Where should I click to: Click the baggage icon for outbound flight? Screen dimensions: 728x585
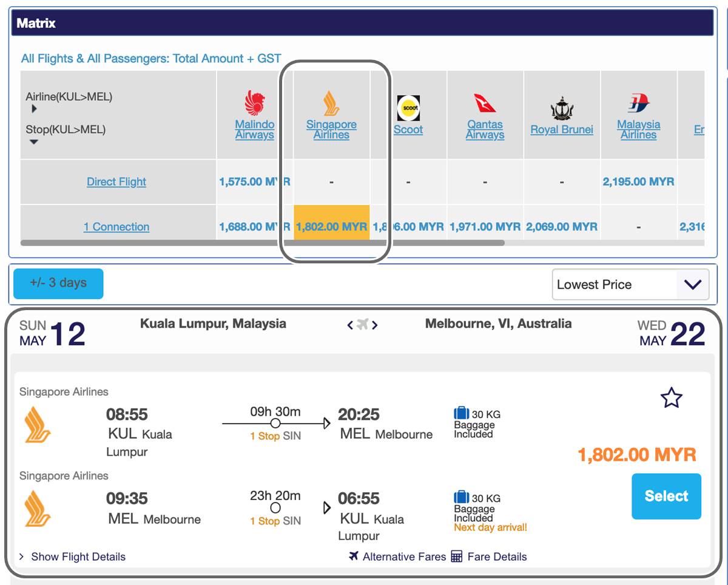point(462,413)
